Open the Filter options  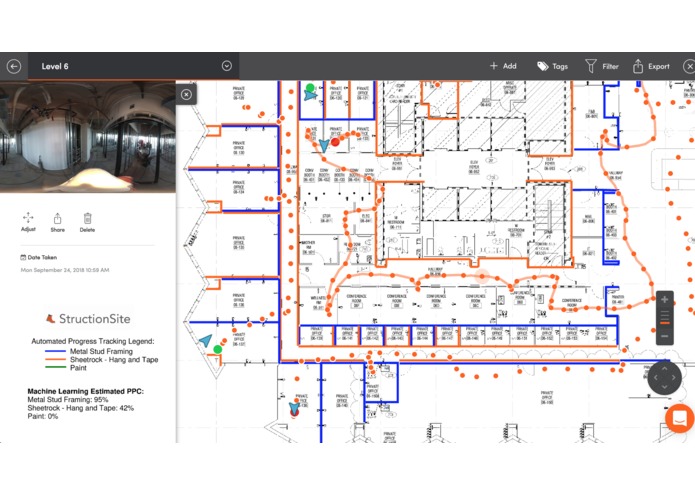point(601,66)
